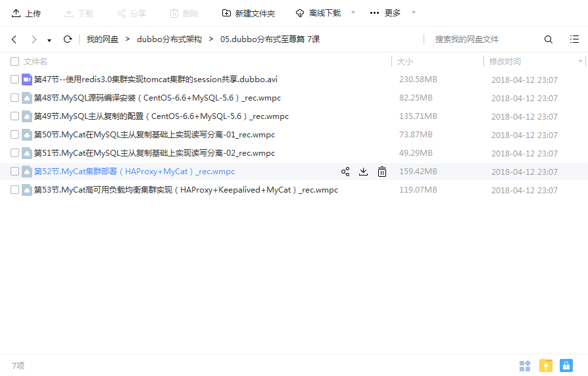Switch list view mode icon
This screenshot has height=376, width=588.
pyautogui.click(x=574, y=39)
